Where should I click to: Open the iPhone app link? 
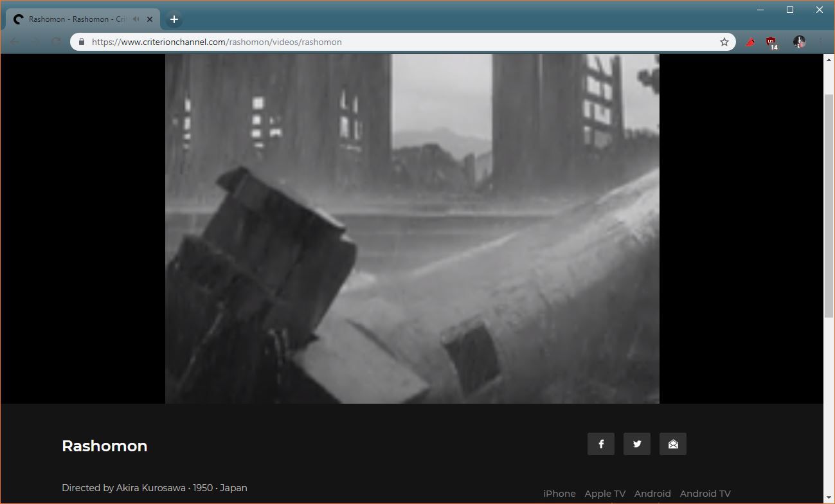[x=559, y=494]
